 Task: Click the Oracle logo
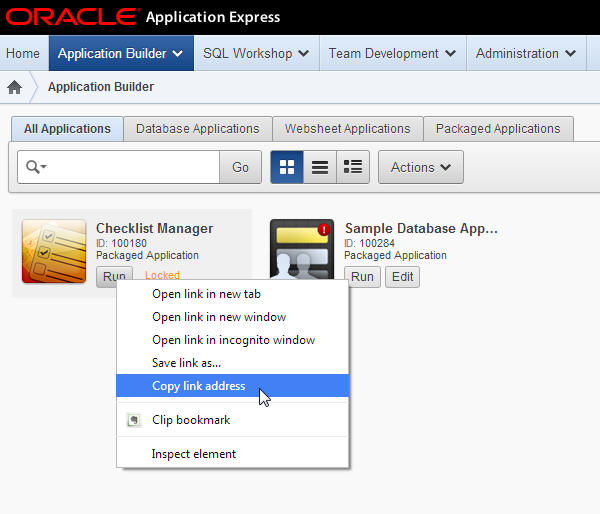click(x=71, y=17)
